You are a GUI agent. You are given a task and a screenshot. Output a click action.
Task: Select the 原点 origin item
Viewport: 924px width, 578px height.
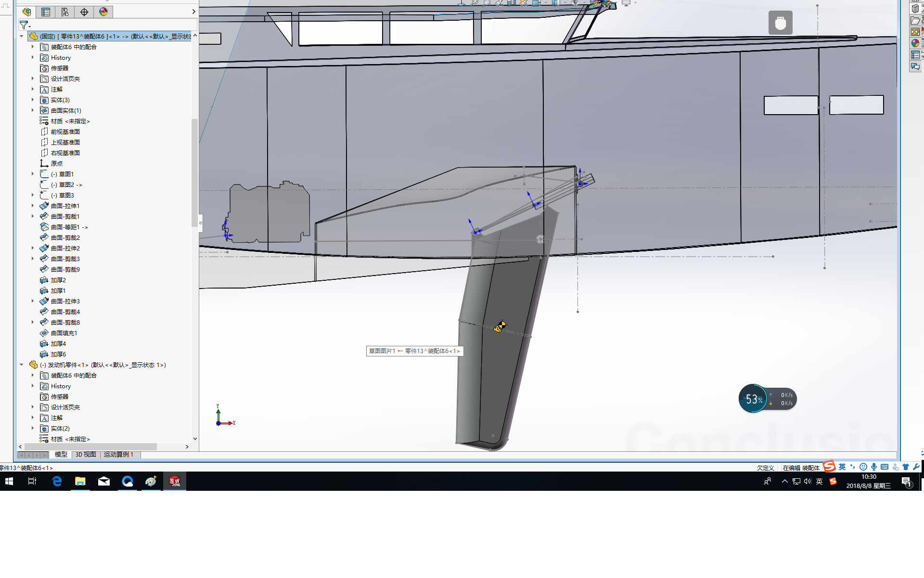(51, 164)
